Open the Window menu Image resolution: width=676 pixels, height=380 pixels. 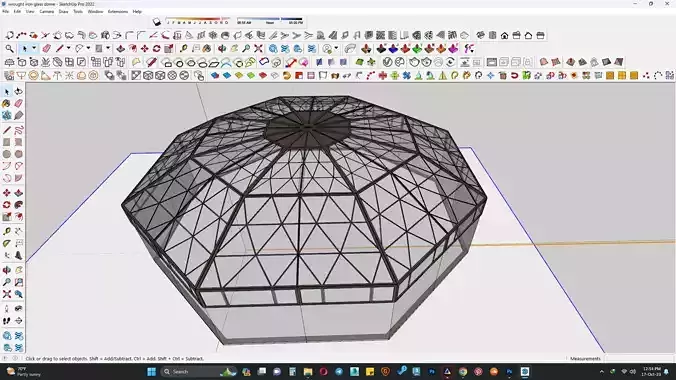tap(95, 12)
